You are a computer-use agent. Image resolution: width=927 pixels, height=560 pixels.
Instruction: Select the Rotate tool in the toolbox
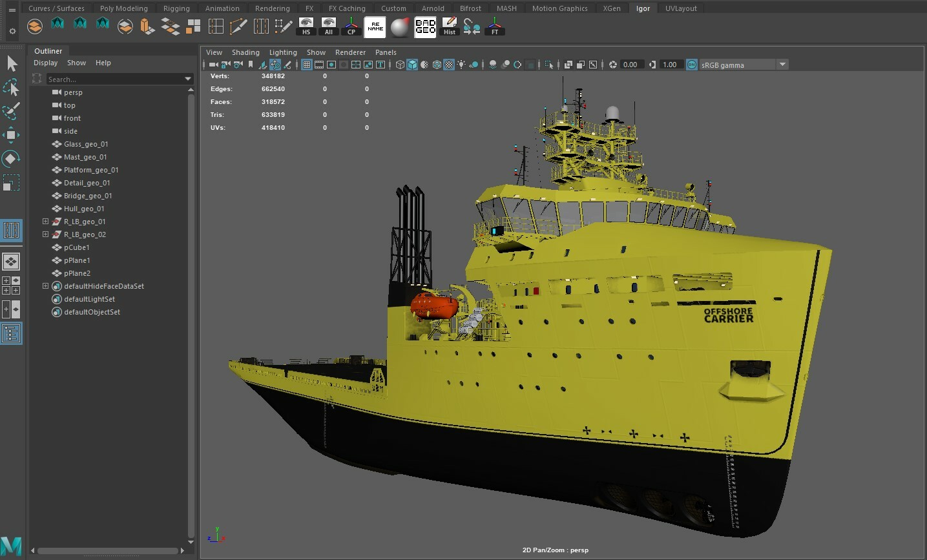point(11,159)
